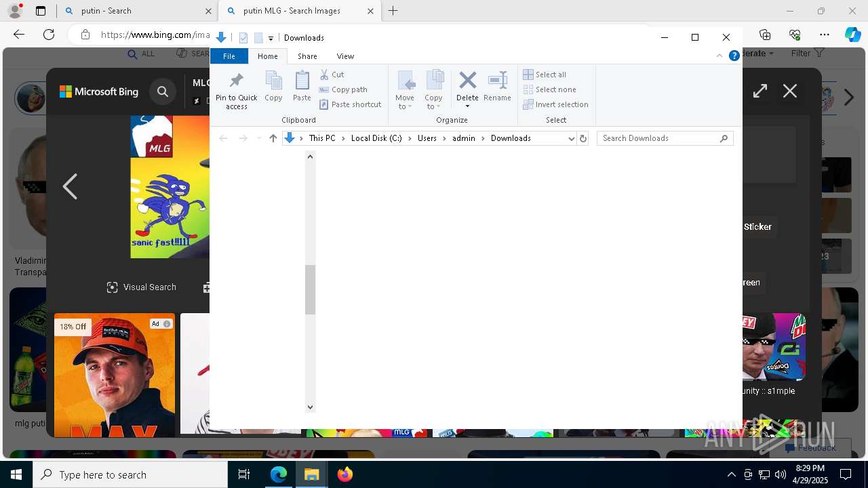Click the red Delete icon
Image resolution: width=868 pixels, height=488 pixels.
467,81
